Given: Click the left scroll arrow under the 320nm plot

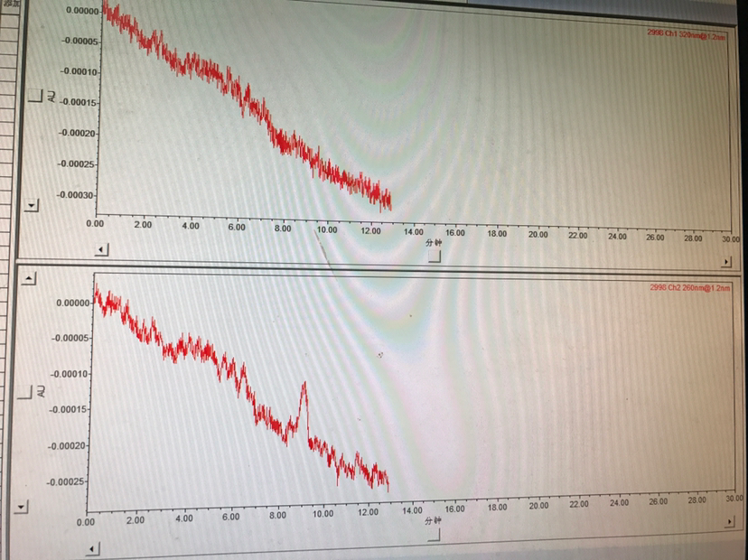Looking at the screenshot, I should click(x=101, y=249).
